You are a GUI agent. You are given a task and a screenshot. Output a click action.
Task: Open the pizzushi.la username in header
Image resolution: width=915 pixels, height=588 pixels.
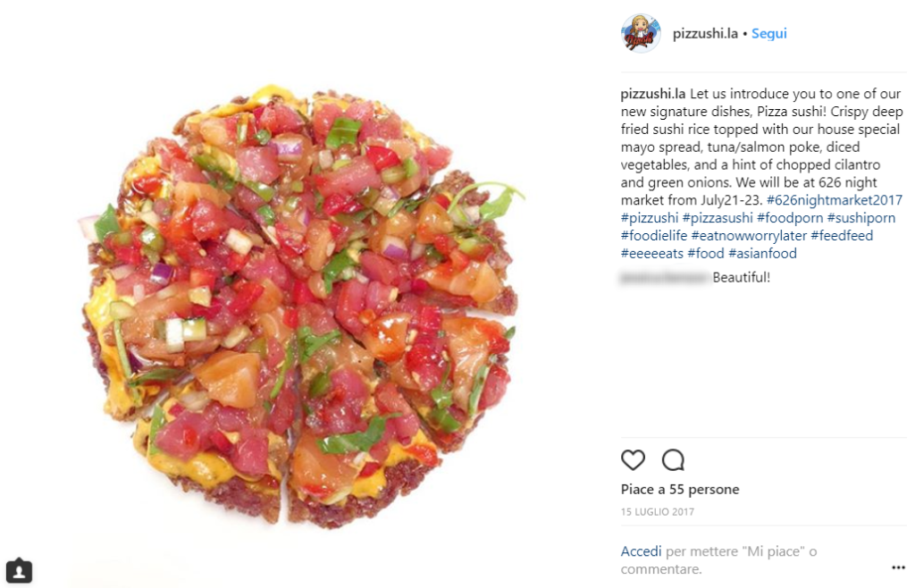tap(705, 34)
